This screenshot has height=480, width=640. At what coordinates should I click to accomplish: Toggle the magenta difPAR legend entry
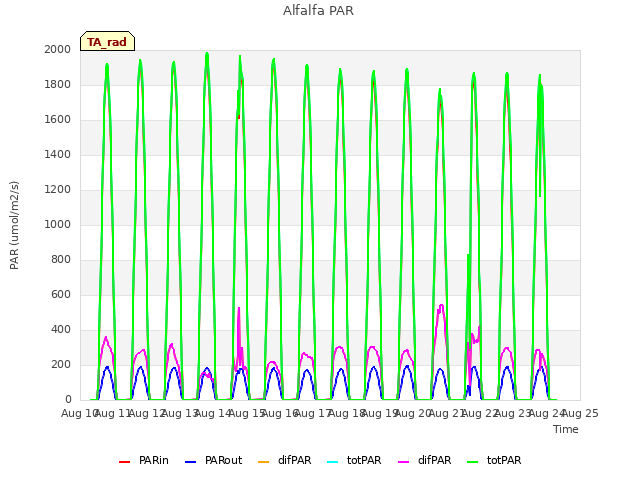(424, 460)
